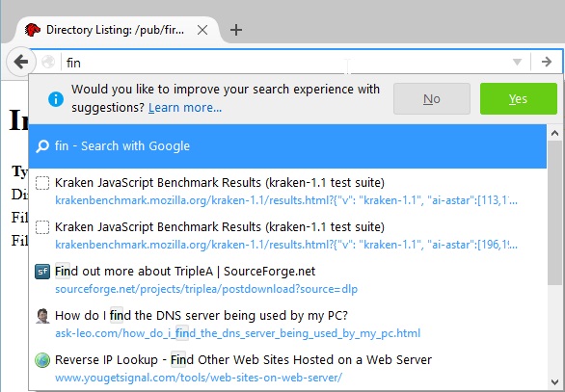
Task: Open the URL bar history dropdown arrow
Action: [517, 63]
